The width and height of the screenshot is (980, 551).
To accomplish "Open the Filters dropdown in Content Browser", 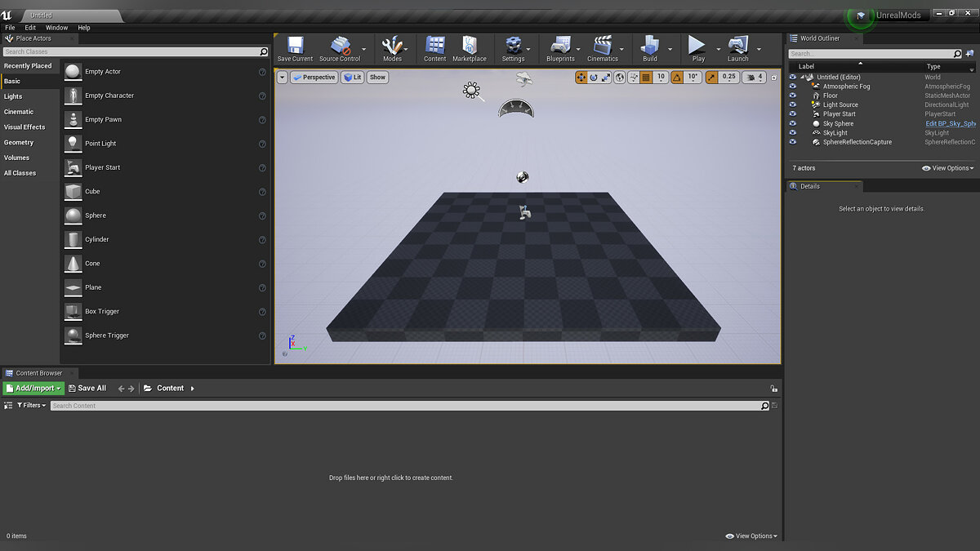I will coord(31,406).
